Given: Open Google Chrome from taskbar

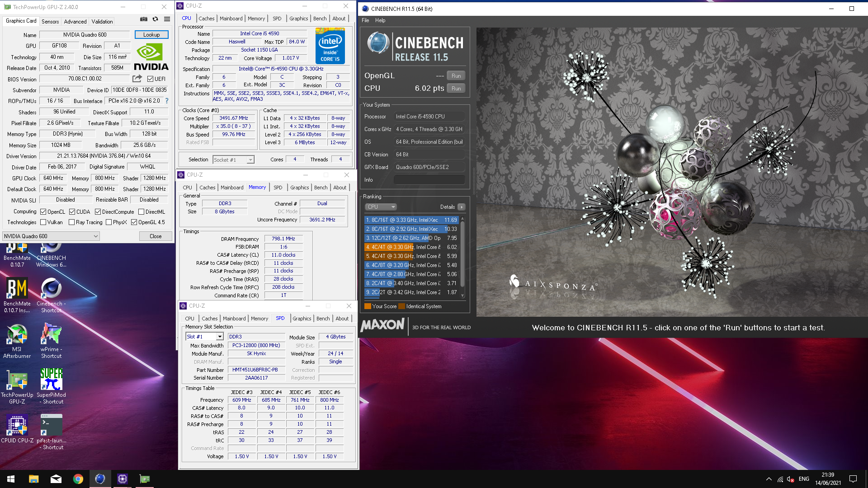Looking at the screenshot, I should tap(78, 479).
